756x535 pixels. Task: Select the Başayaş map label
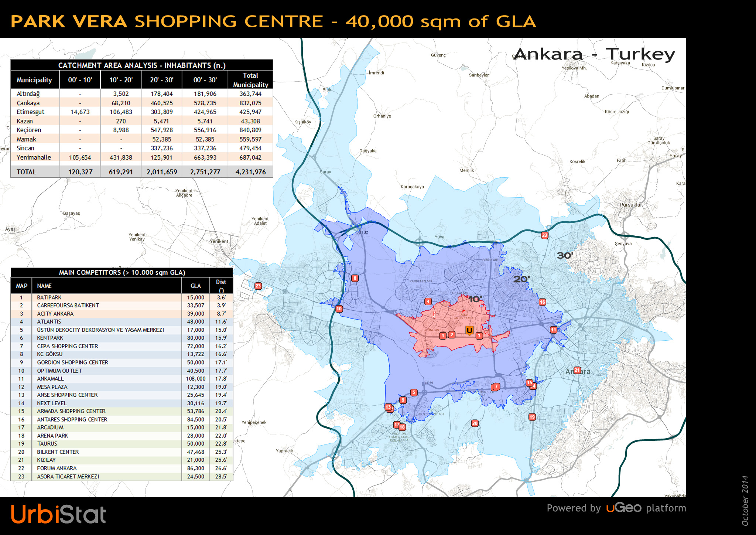click(x=71, y=213)
